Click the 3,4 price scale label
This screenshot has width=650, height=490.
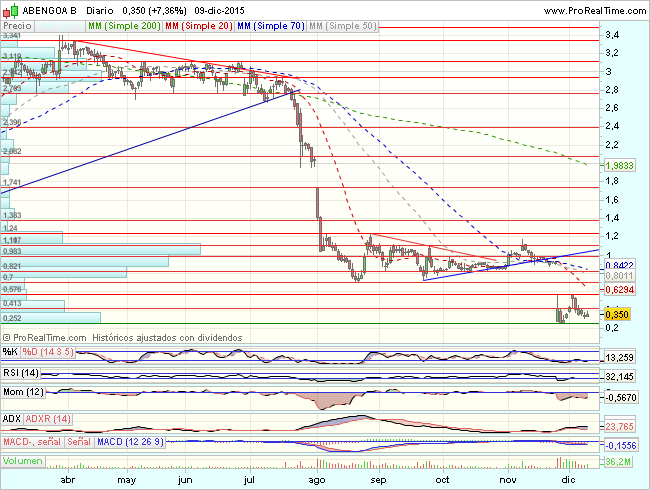[612, 35]
